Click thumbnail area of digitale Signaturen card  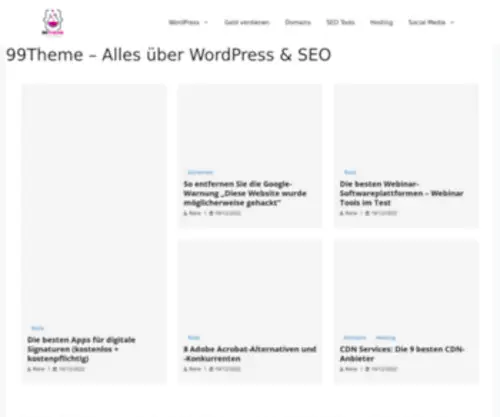[x=94, y=203]
